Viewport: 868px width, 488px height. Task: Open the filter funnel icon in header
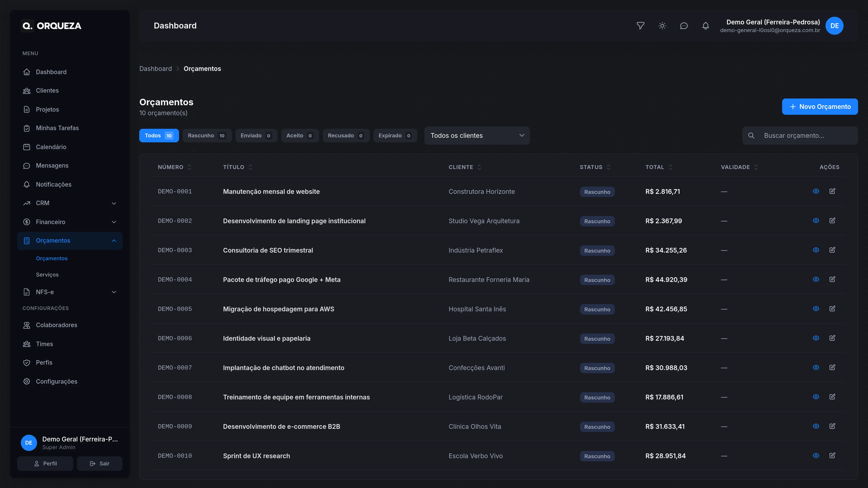pyautogui.click(x=640, y=26)
